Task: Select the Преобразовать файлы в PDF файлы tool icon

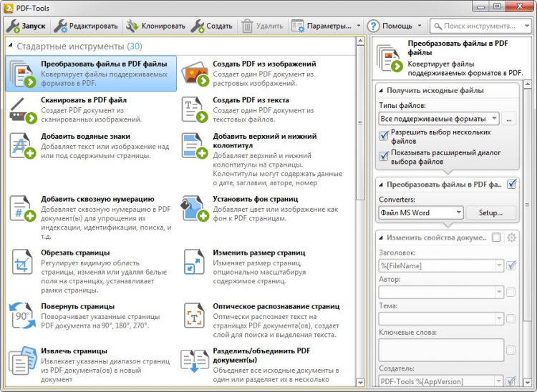Action: pyautogui.click(x=23, y=73)
